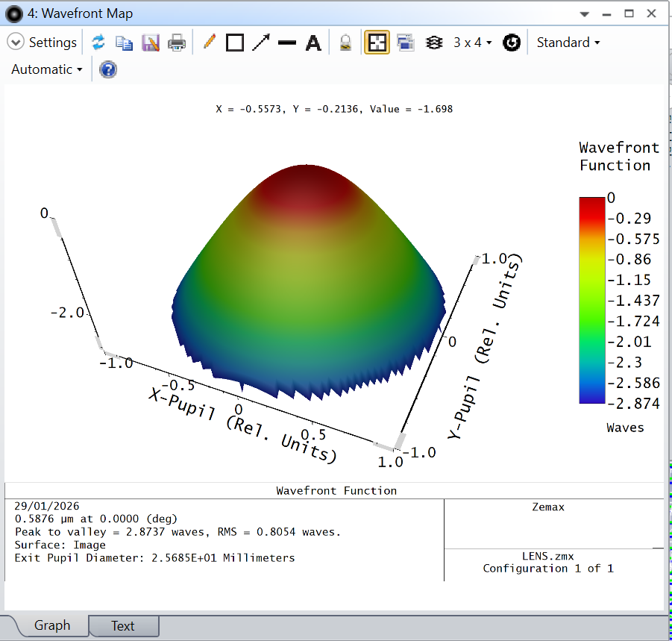
Task: Click the circular reset arrow button
Action: coord(511,43)
